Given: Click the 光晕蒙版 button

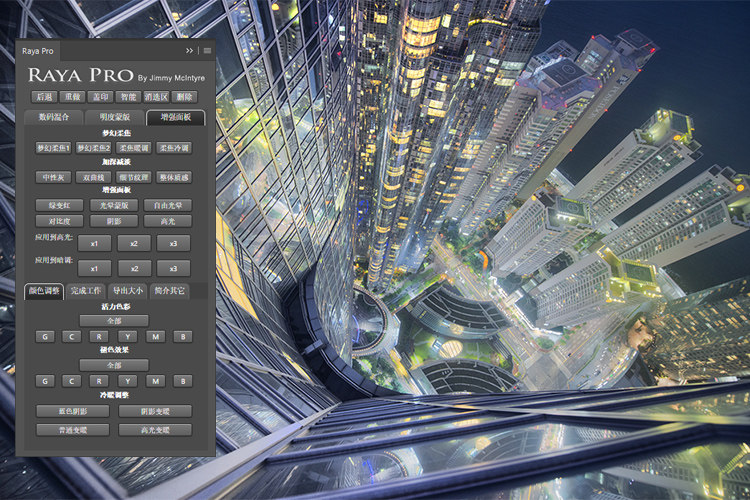Looking at the screenshot, I should point(114,206).
